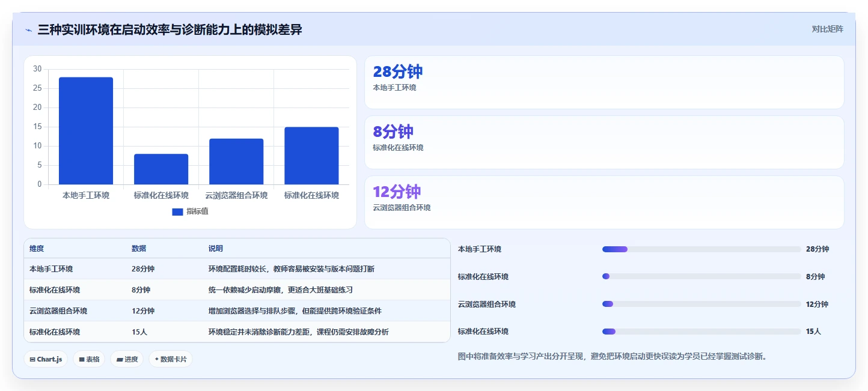
Task: Click the 本地手工环境 x-axis label in chart
Action: coord(86,195)
